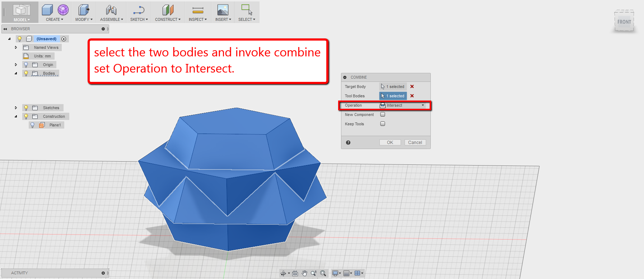Enable the New Component checkbox
644x279 pixels.
(383, 115)
